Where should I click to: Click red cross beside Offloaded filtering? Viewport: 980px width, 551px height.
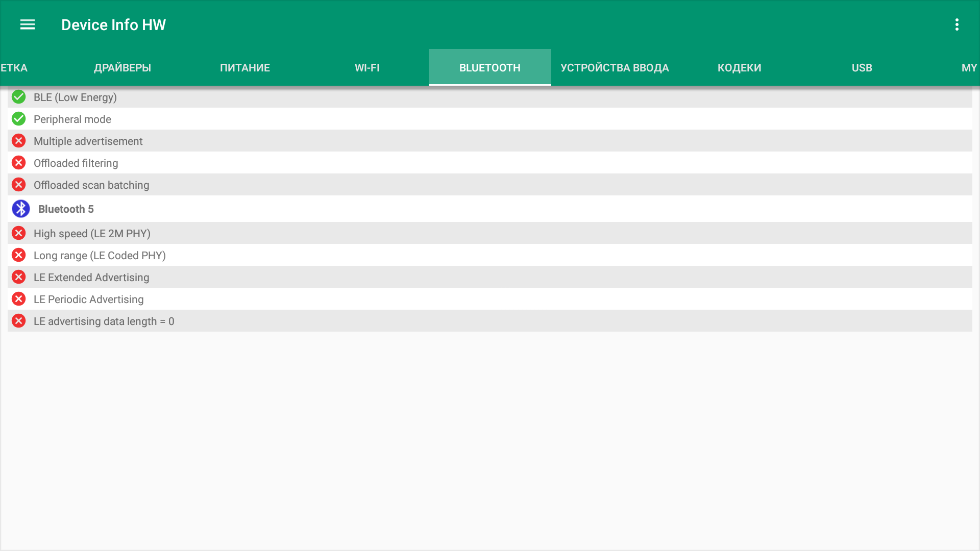point(19,163)
